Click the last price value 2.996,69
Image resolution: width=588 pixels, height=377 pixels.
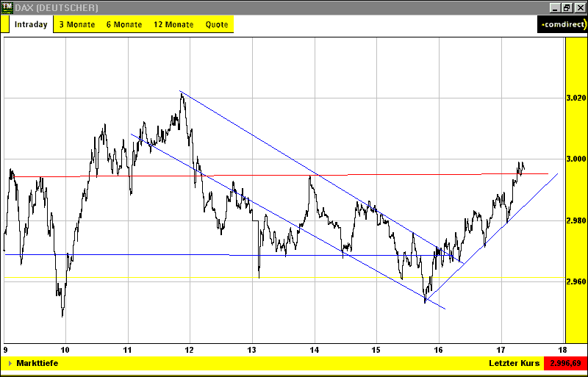tap(564, 363)
